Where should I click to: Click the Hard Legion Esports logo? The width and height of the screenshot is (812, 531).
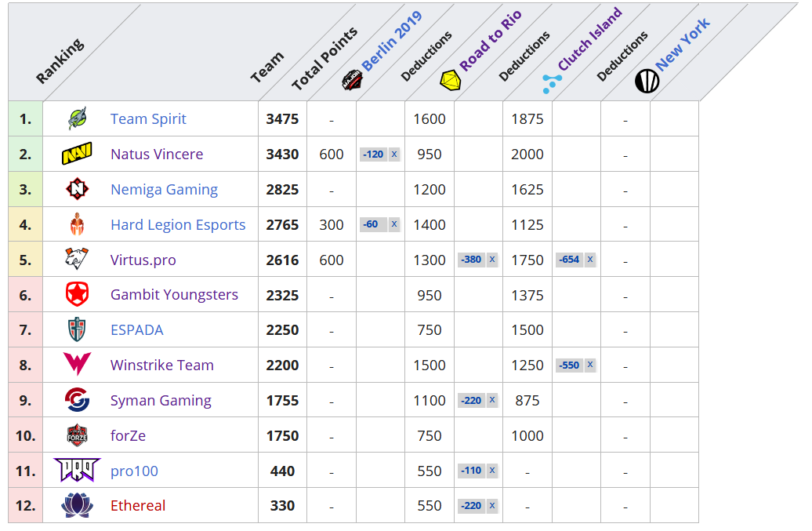pos(77,224)
